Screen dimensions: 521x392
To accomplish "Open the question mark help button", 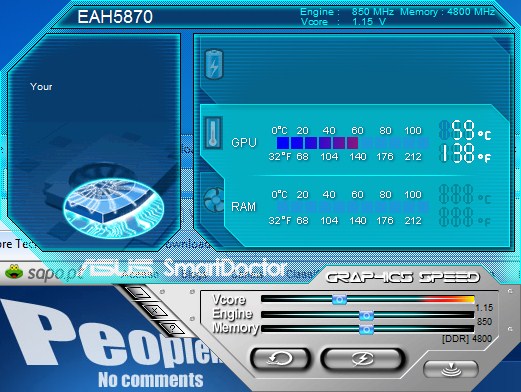I will click(172, 328).
